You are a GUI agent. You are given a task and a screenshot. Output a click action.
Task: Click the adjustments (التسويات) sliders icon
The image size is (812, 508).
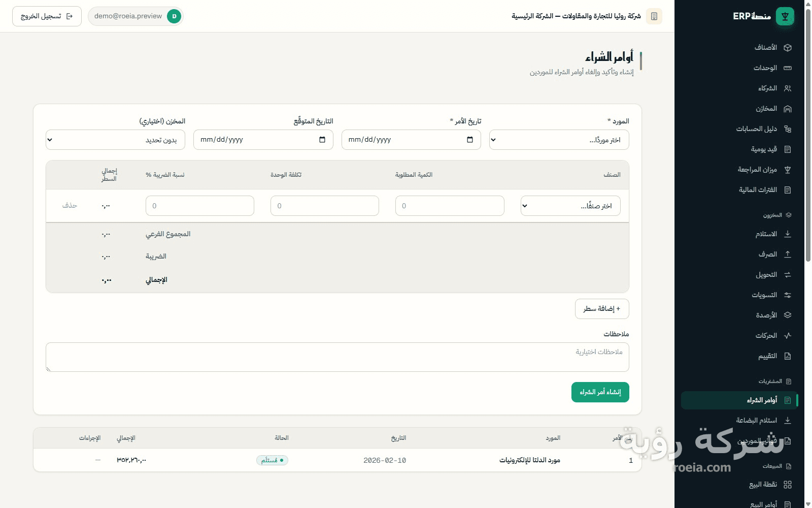tap(788, 295)
